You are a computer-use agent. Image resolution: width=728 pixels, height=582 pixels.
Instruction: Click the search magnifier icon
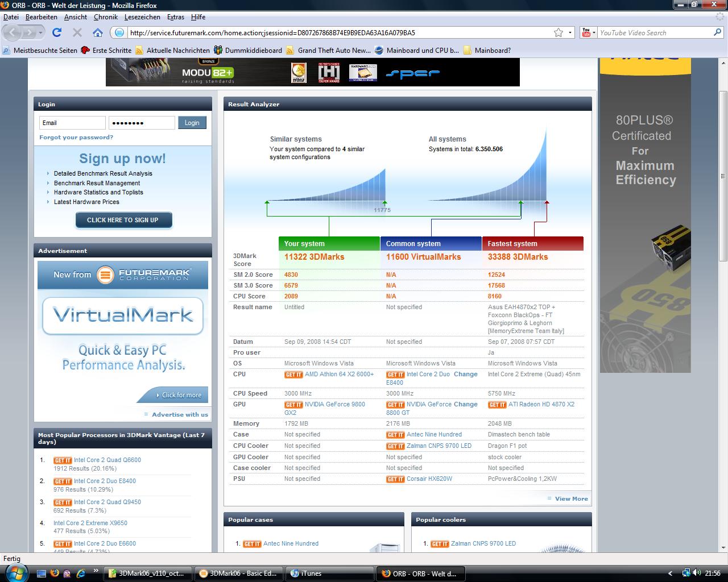[718, 32]
